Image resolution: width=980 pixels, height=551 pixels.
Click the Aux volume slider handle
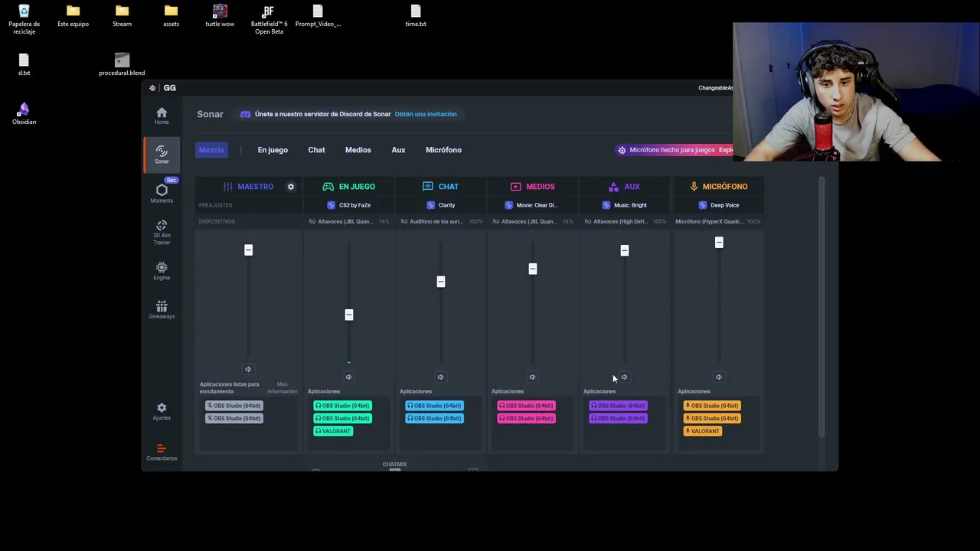click(624, 250)
